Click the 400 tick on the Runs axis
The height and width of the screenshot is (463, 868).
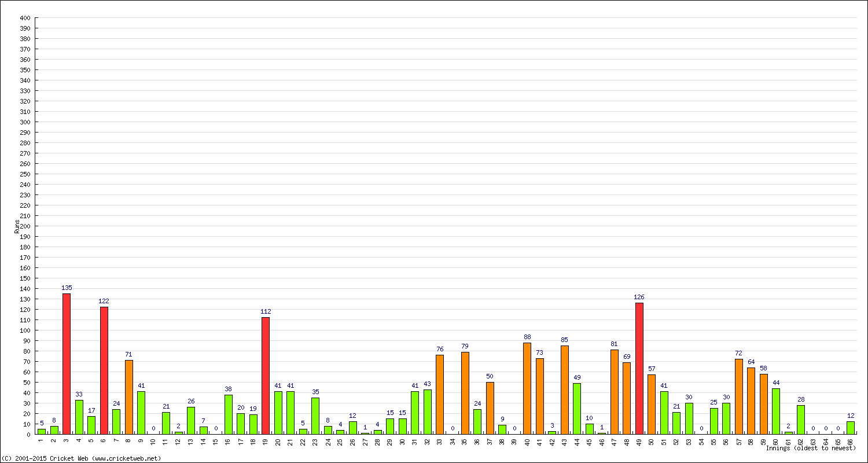tap(24, 18)
